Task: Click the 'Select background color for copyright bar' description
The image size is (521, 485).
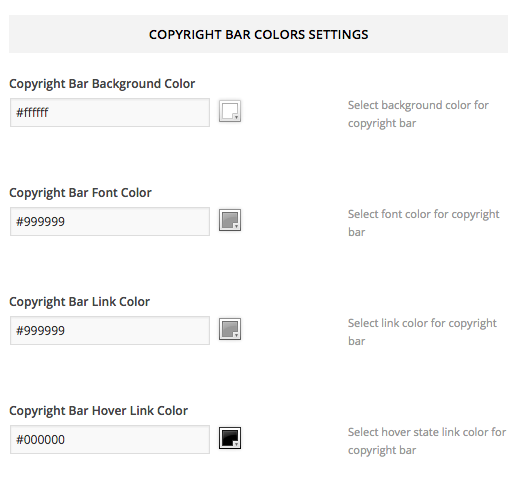Action: tap(418, 114)
